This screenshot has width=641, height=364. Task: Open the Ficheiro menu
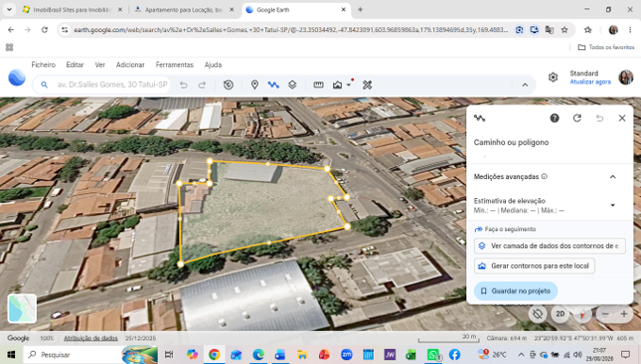click(x=43, y=64)
